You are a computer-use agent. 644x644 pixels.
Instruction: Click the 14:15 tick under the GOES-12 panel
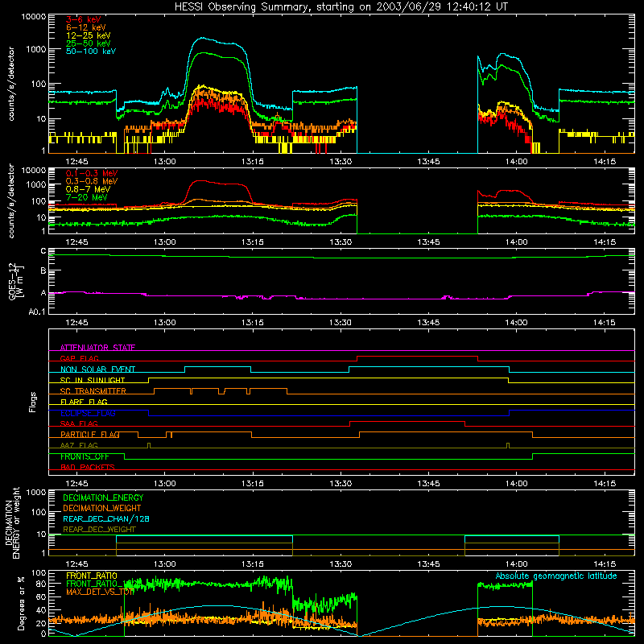pos(605,323)
